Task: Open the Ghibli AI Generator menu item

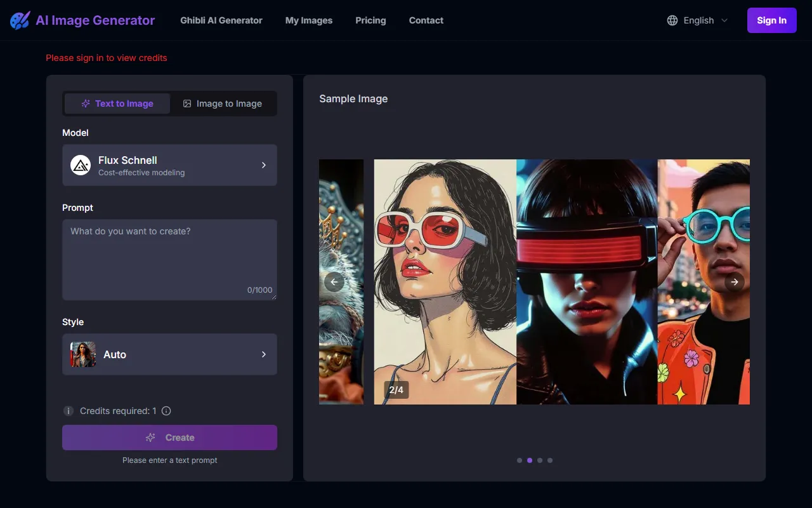Action: 221,20
